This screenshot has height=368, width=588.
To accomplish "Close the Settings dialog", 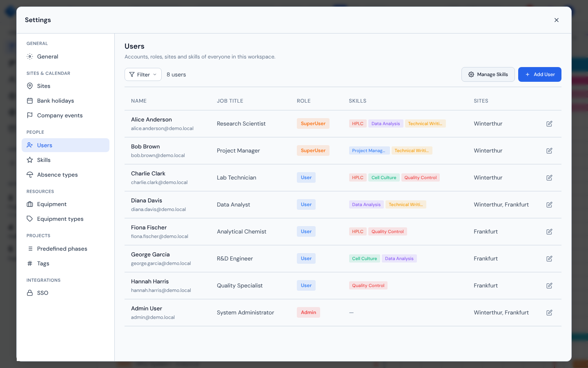I will point(556,20).
